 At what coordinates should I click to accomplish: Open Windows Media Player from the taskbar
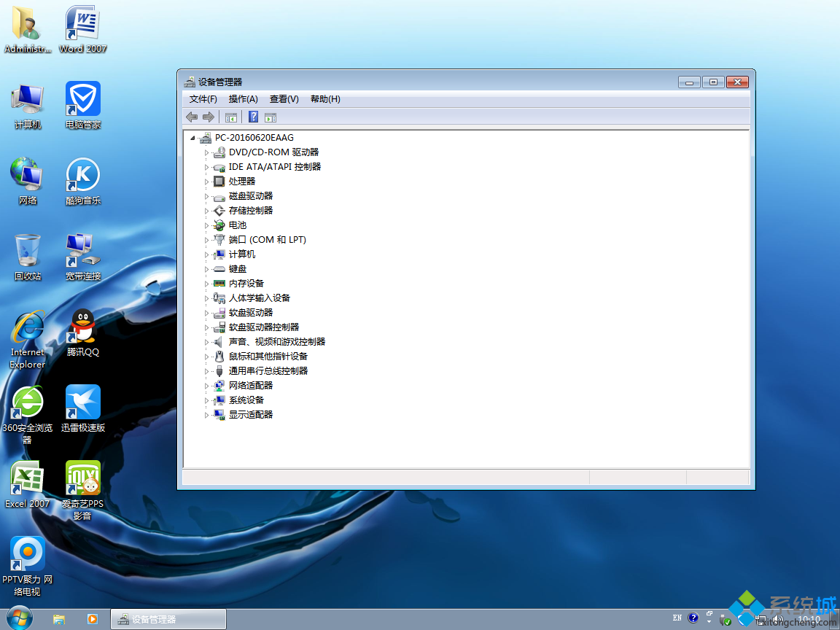pos(93,618)
